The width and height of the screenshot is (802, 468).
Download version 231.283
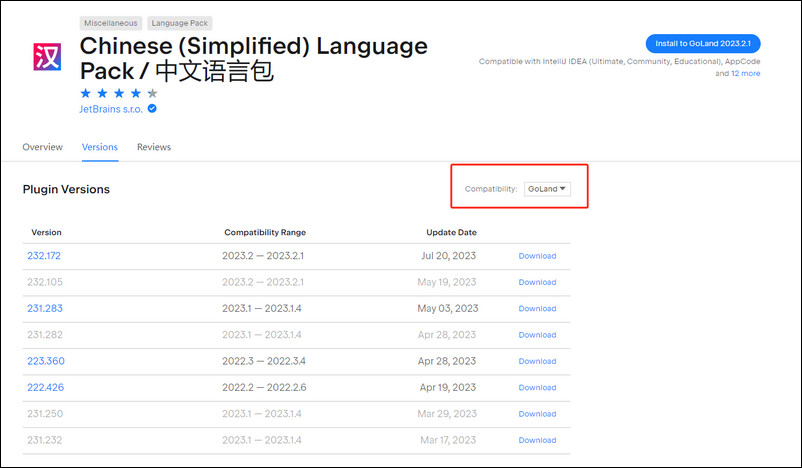(537, 308)
